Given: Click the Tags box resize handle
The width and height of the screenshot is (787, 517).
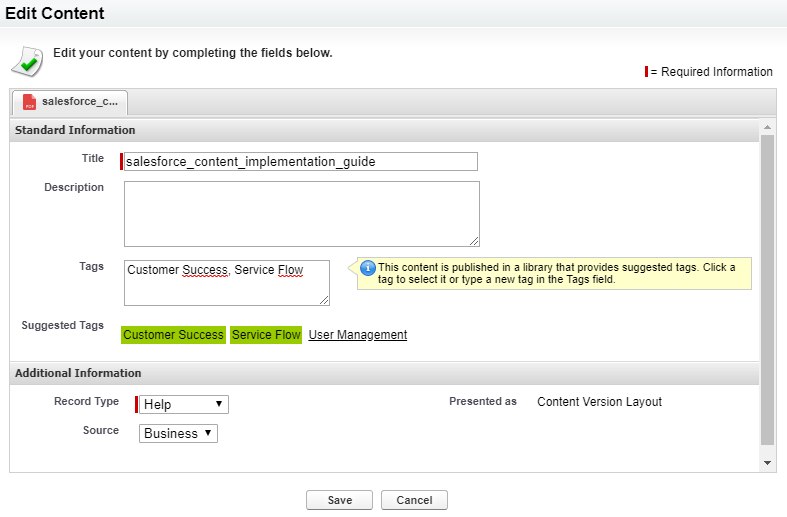Looking at the screenshot, I should [324, 300].
